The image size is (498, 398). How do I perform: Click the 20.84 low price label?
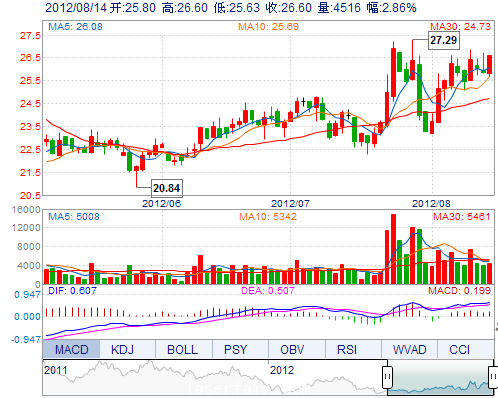click(167, 188)
